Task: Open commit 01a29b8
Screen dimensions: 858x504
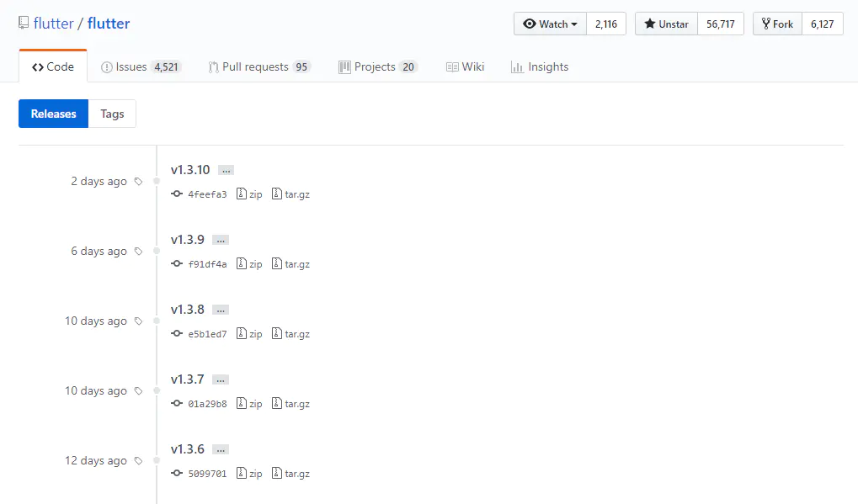Action: tap(207, 404)
